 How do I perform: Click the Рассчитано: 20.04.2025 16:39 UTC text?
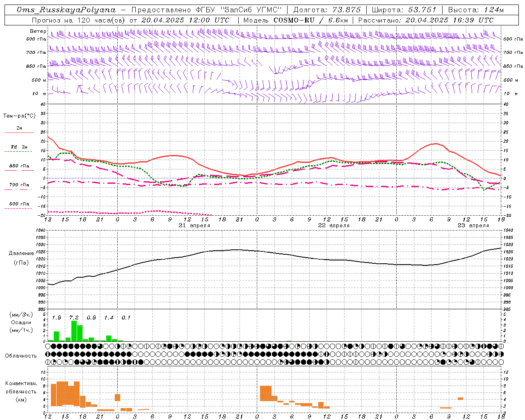pos(426,20)
